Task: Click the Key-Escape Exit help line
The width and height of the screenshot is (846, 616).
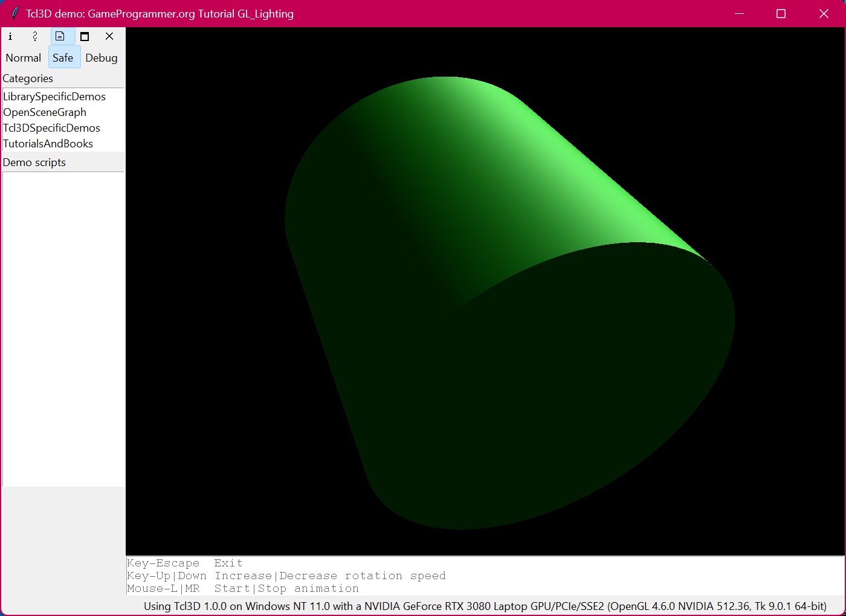Action: point(185,563)
